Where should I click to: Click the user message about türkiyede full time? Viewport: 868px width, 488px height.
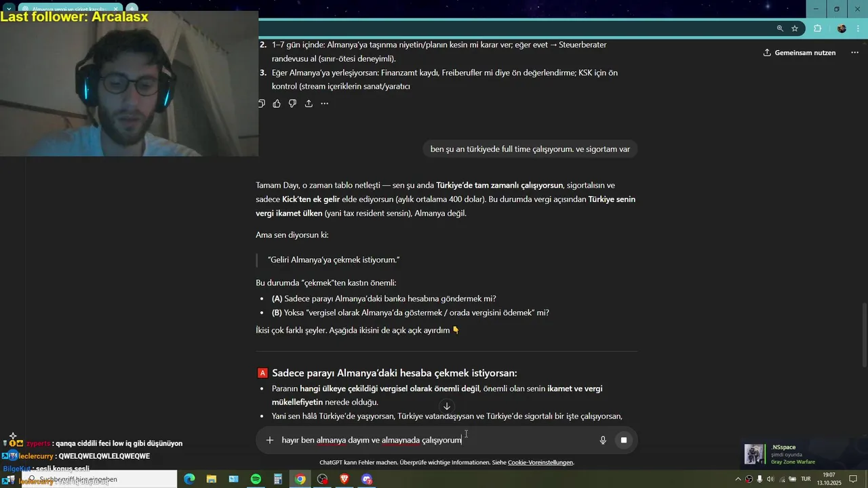point(530,149)
